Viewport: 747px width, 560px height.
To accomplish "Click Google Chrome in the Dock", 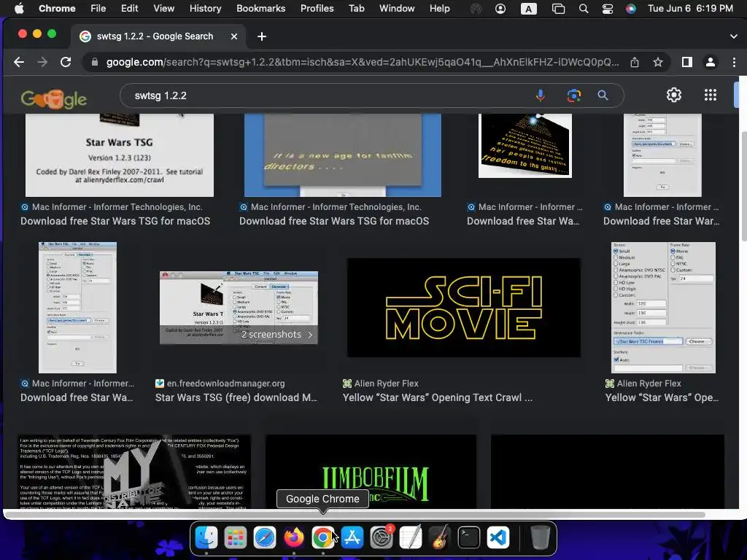I will point(323,537).
